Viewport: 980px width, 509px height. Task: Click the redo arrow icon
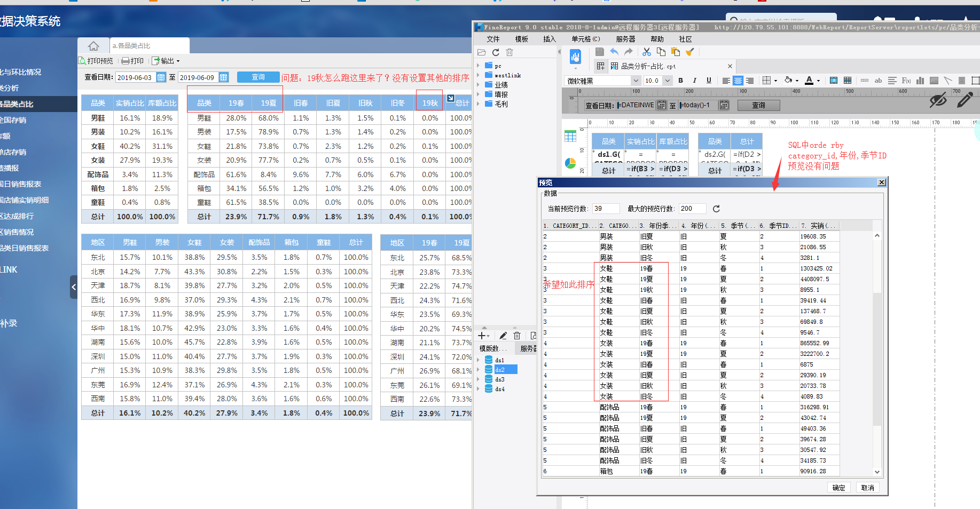[629, 52]
